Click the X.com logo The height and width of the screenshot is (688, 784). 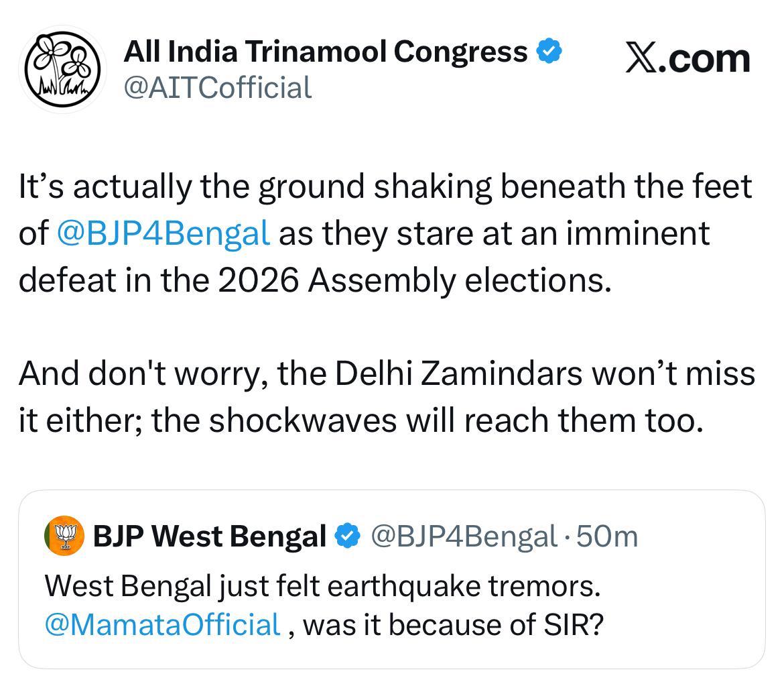click(x=688, y=58)
